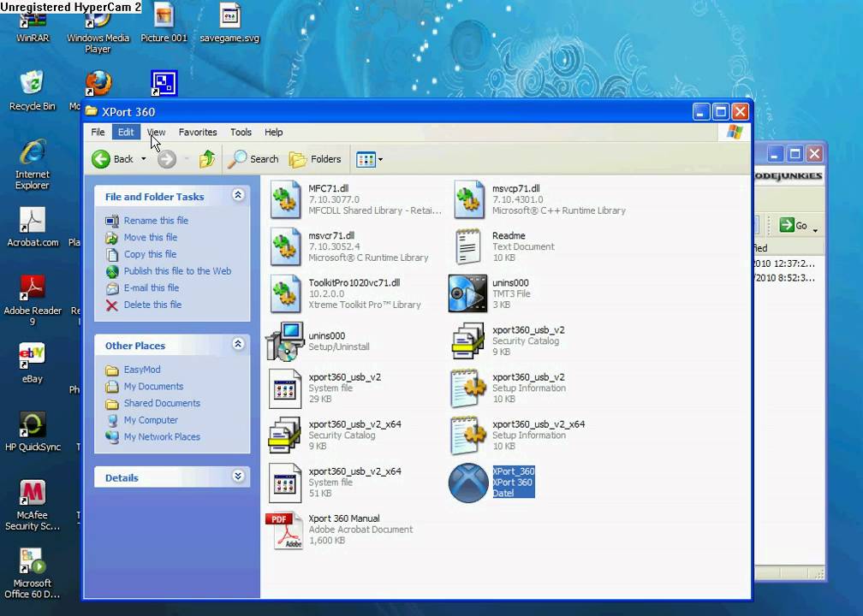This screenshot has width=863, height=616.
Task: Go to EasyMod folder link
Action: click(x=142, y=370)
